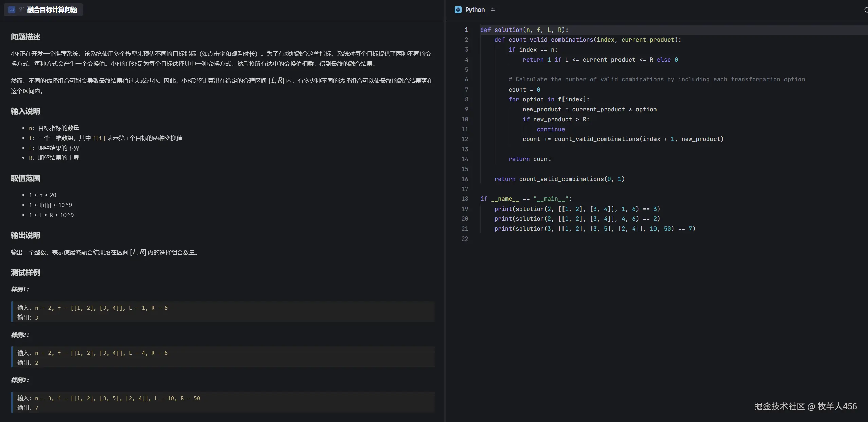Click line number 1 in the gutter
The width and height of the screenshot is (868, 422).
point(466,30)
